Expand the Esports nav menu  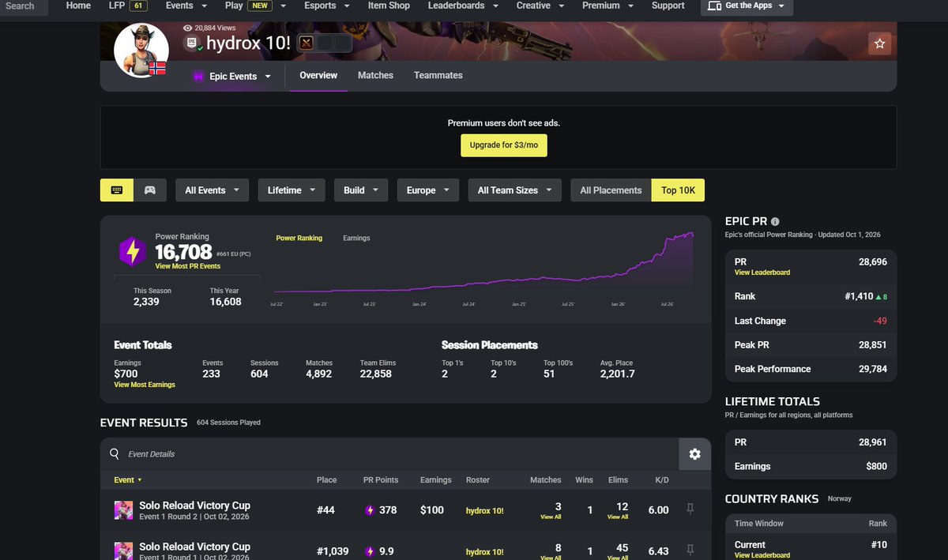(327, 6)
